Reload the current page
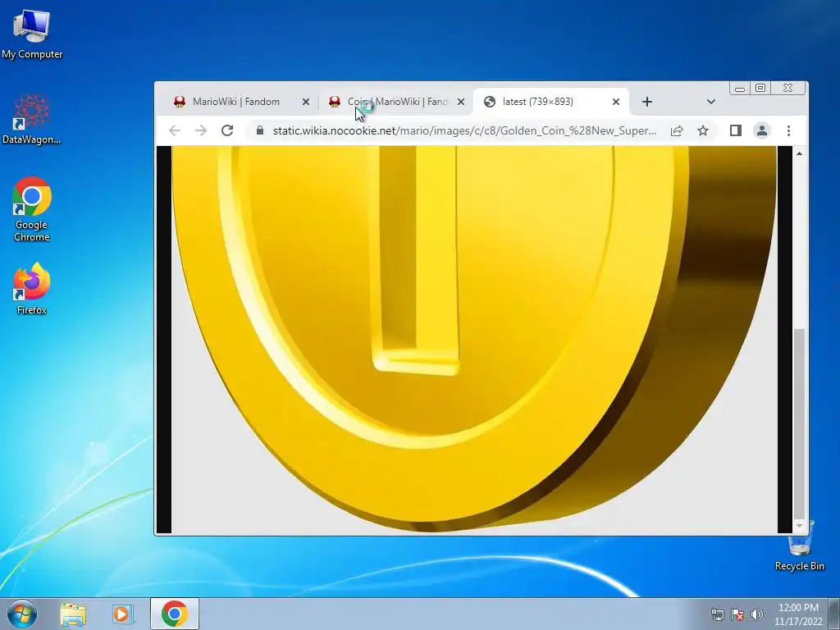Screen dimensions: 840x630 point(227,130)
